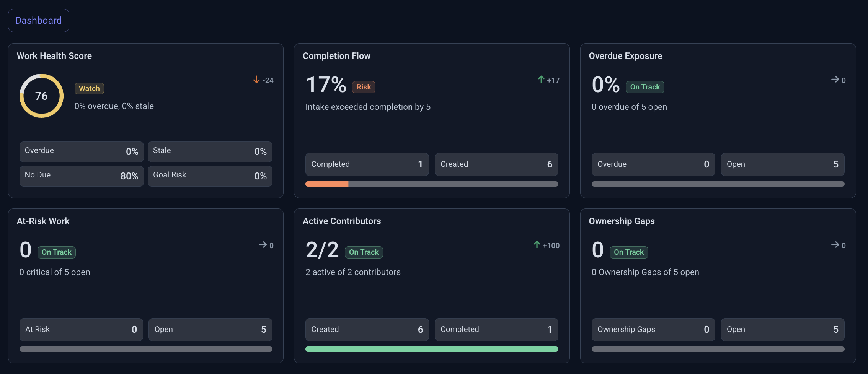Click the right arrow trend icon in Overdue Exposure
The width and height of the screenshot is (868, 374).
coord(835,80)
